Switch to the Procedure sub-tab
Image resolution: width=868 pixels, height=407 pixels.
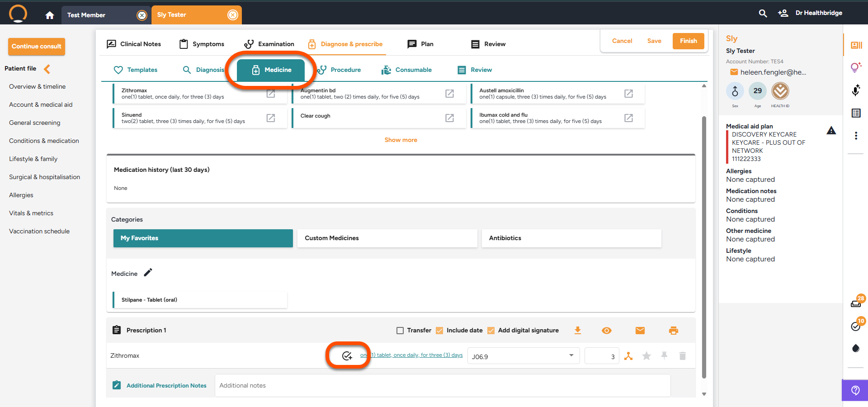coord(339,70)
